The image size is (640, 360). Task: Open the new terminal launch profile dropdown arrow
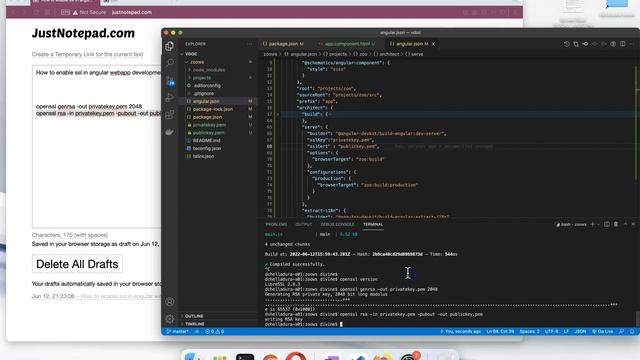598,224
